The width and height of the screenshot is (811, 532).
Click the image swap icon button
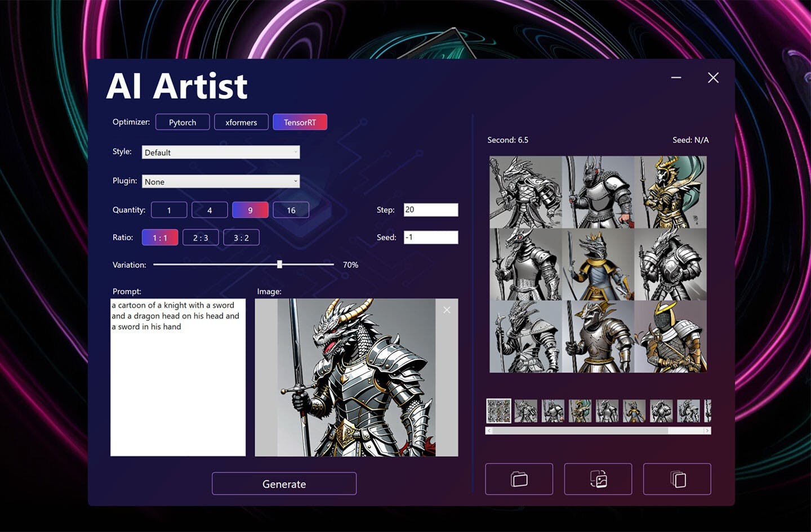[598, 479]
